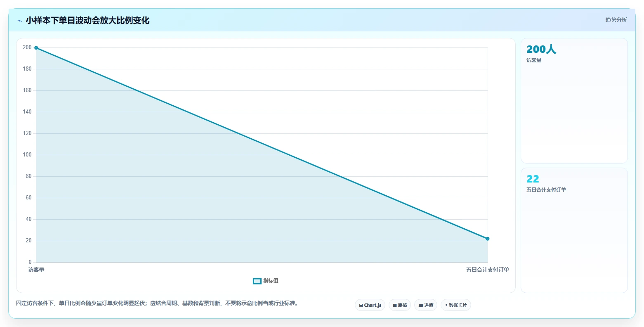This screenshot has height=327, width=644.
Task: Click the title 小样本下单日波动会放大比例变化
Action: point(87,20)
